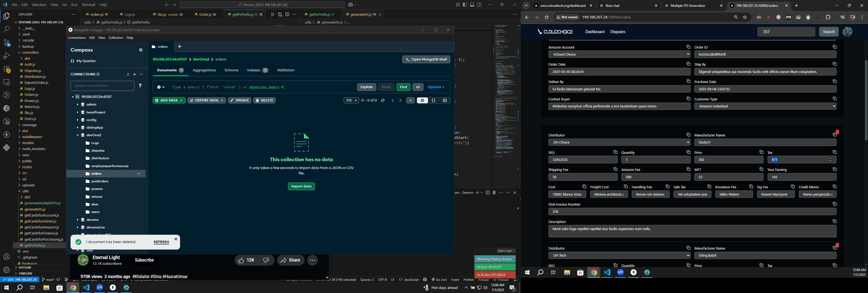This screenshot has height=293, width=868.
Task: Click the thumbs-up 12K like button
Action: tap(246, 260)
